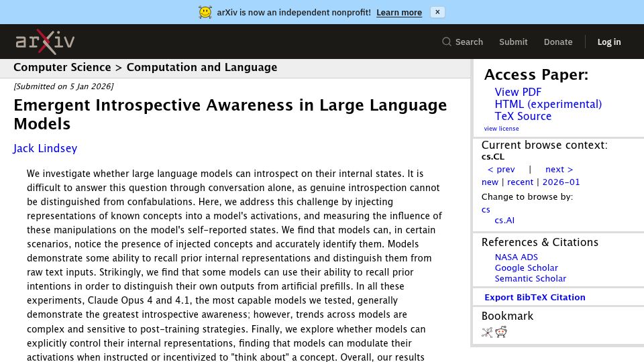Browse by the cs category
This screenshot has height=362, width=644.
486,210
